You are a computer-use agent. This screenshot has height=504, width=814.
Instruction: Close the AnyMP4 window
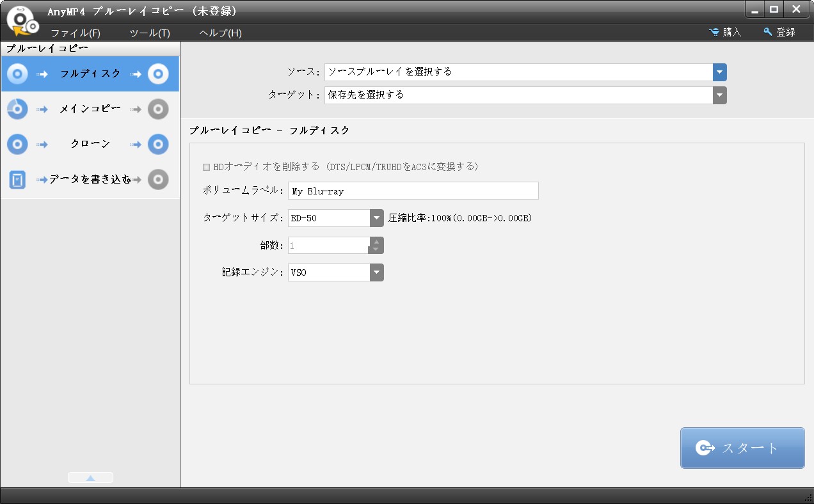click(x=796, y=10)
